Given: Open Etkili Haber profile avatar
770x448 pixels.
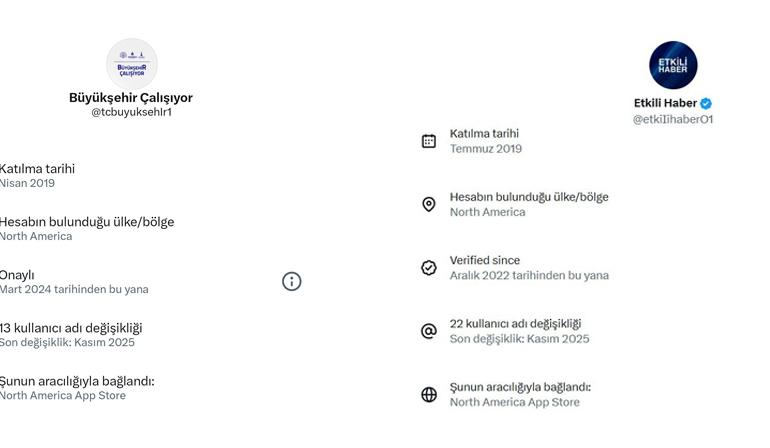Looking at the screenshot, I should tap(673, 65).
